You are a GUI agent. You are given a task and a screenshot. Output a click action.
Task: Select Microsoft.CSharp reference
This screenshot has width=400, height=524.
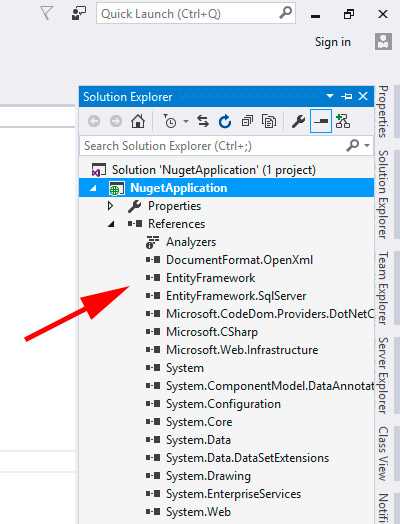click(212, 332)
